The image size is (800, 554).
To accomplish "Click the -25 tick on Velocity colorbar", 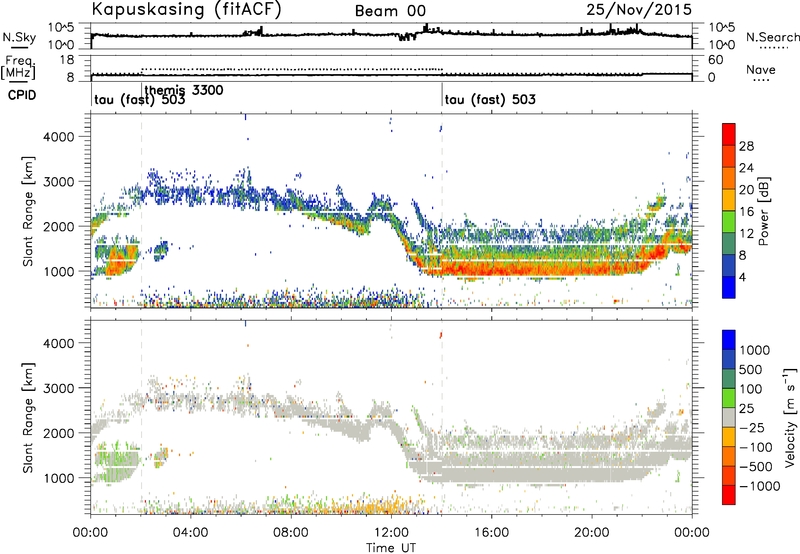I will [x=751, y=427].
